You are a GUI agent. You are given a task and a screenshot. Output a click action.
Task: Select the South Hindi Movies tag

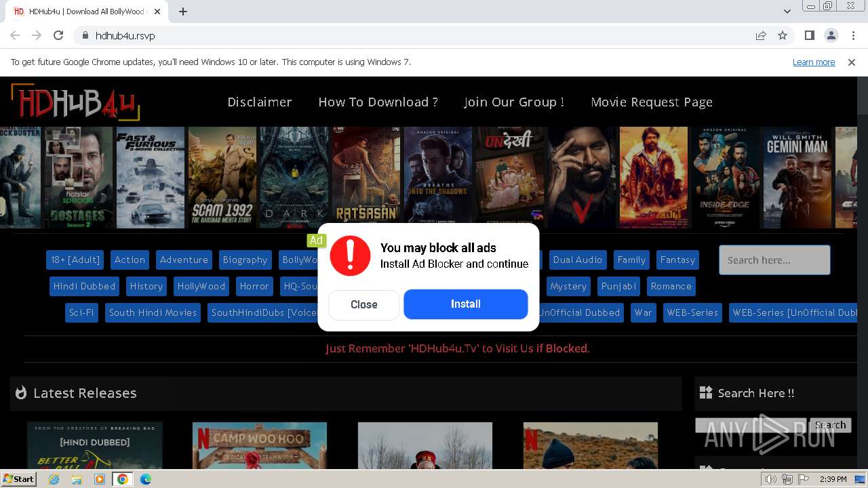[x=153, y=312]
